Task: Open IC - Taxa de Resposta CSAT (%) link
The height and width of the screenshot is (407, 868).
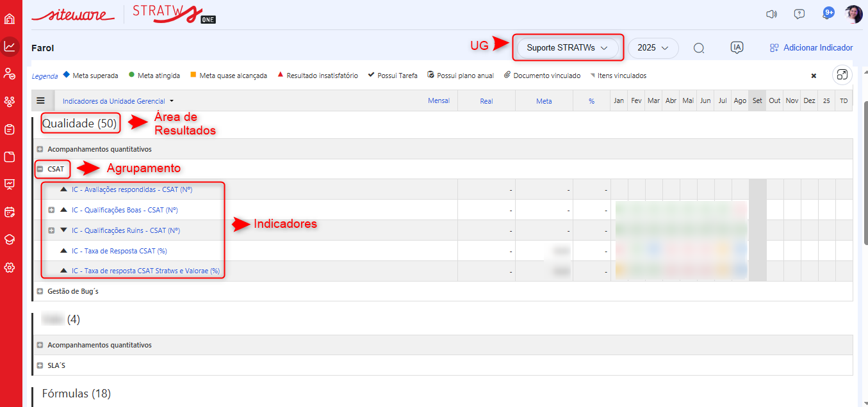Action: click(x=119, y=251)
